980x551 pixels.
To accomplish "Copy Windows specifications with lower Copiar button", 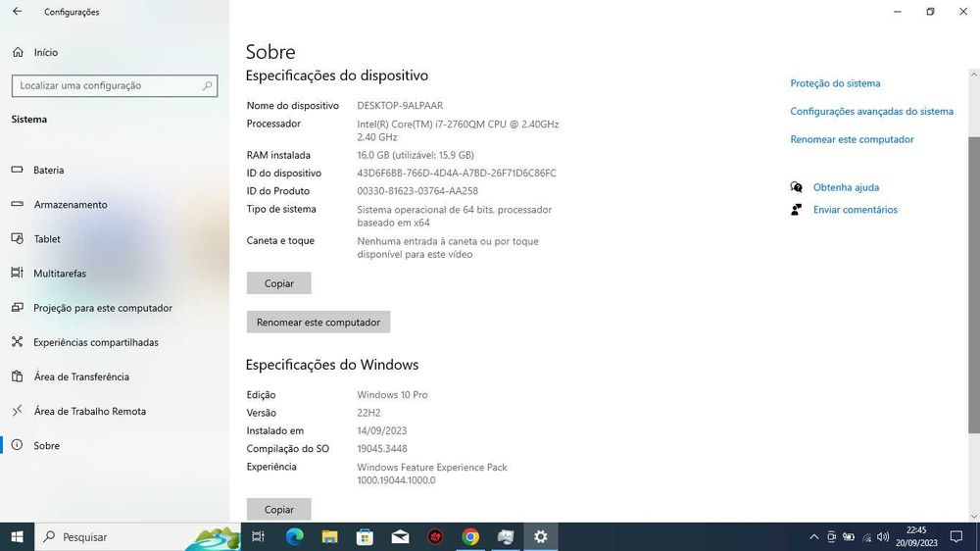I will point(278,509).
